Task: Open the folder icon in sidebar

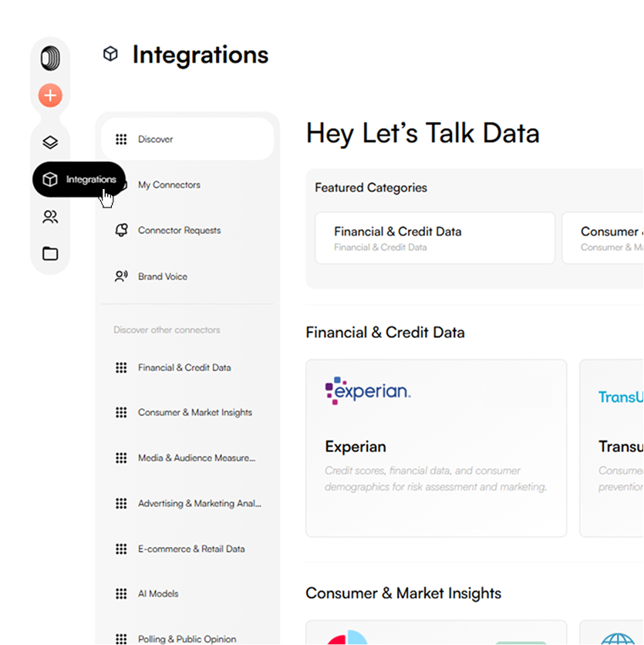Action: [50, 253]
